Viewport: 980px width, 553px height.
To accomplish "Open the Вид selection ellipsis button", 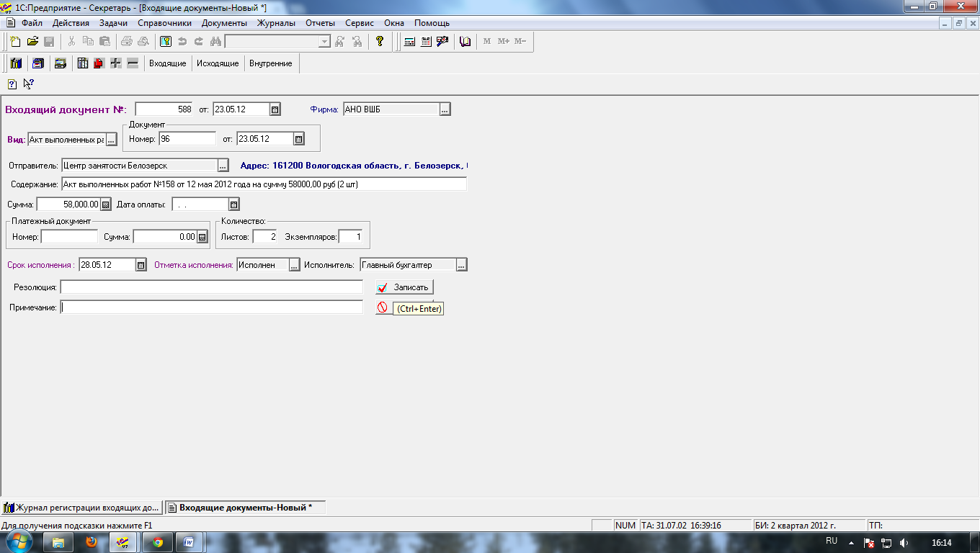I will [x=111, y=140].
